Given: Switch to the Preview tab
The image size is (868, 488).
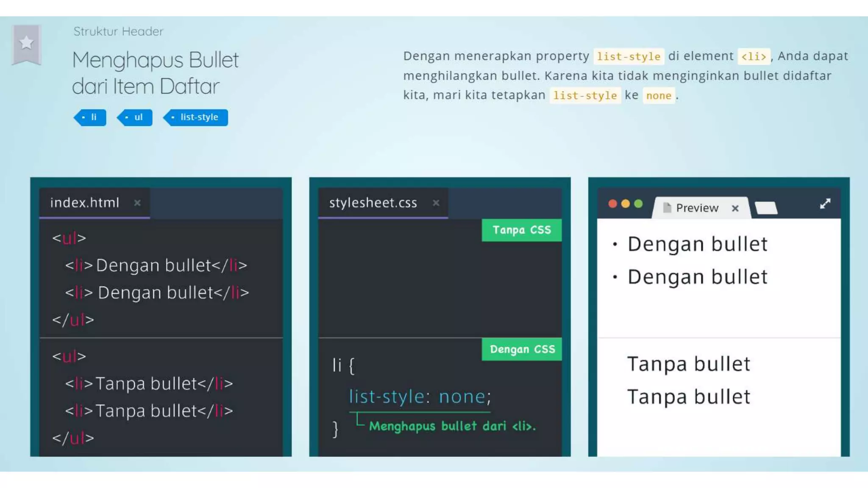Looking at the screenshot, I should click(697, 208).
